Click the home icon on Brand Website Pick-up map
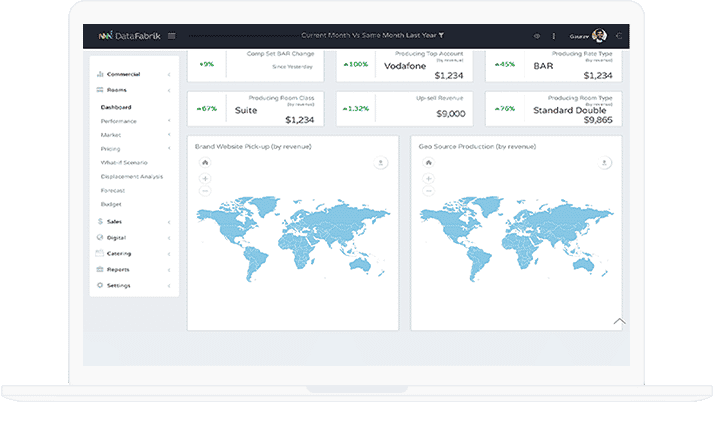This screenshot has width=715, height=430. coord(205,162)
